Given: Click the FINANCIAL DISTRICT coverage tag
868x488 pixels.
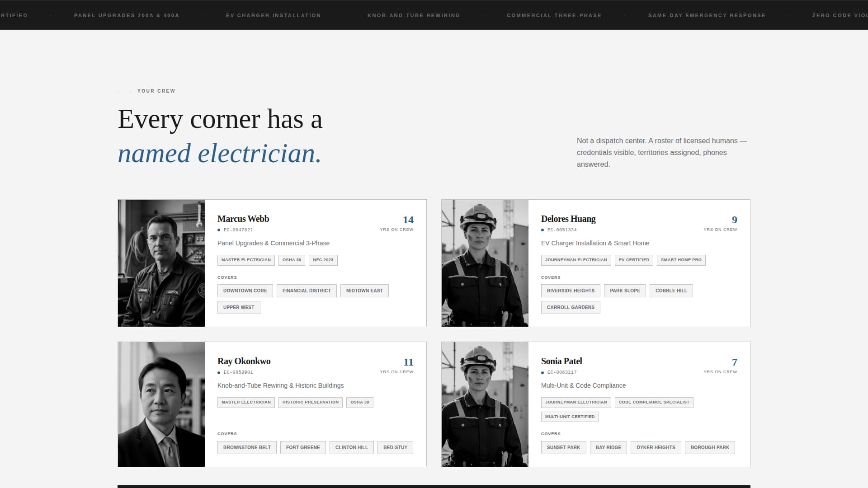Looking at the screenshot, I should point(307,291).
